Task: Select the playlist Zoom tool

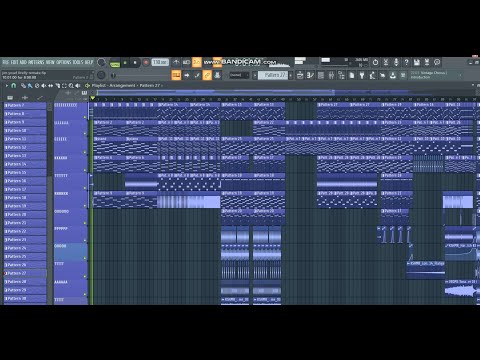Action: tap(71, 86)
